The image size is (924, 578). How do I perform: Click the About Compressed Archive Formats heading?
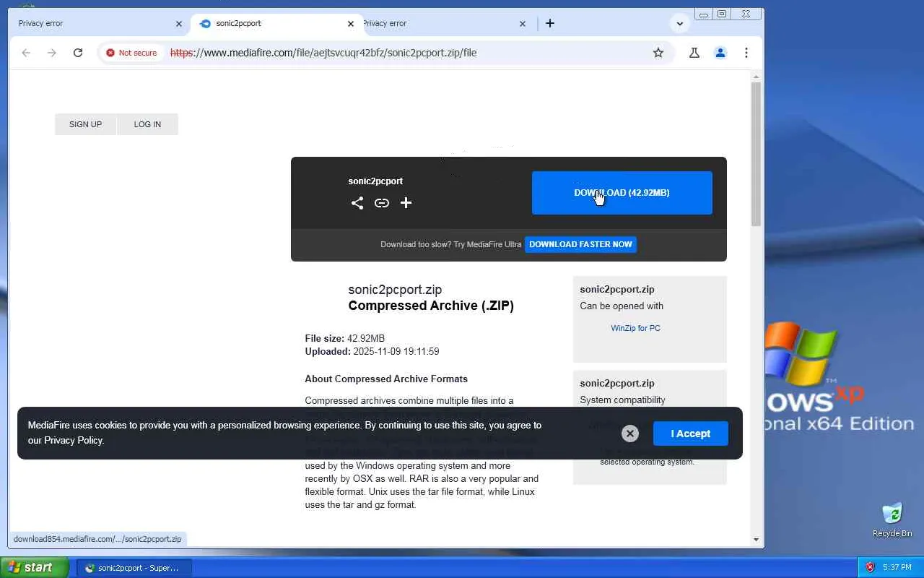pos(386,379)
